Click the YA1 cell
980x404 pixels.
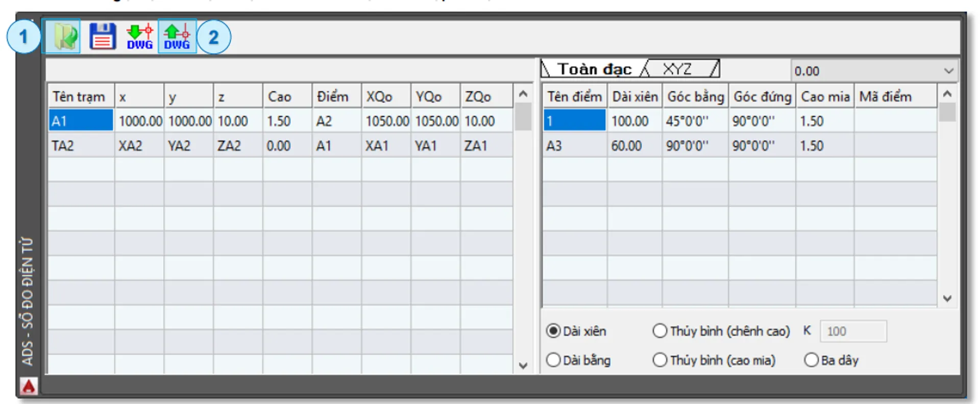tap(436, 146)
